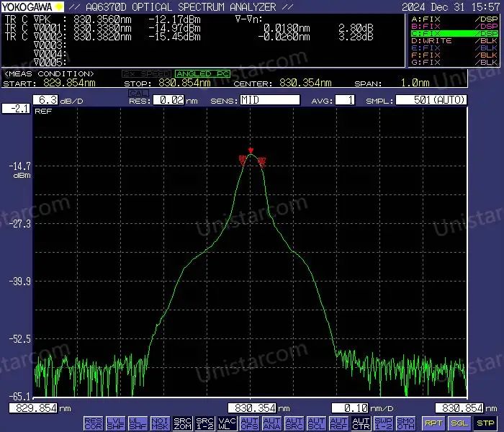
Task: Click the STP stop sweep button
Action: pos(485,423)
